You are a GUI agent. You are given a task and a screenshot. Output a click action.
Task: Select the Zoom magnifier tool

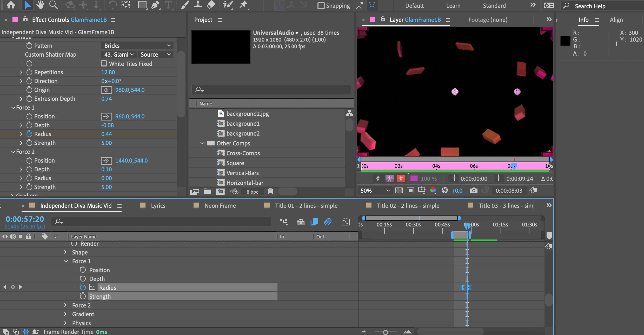53,5
